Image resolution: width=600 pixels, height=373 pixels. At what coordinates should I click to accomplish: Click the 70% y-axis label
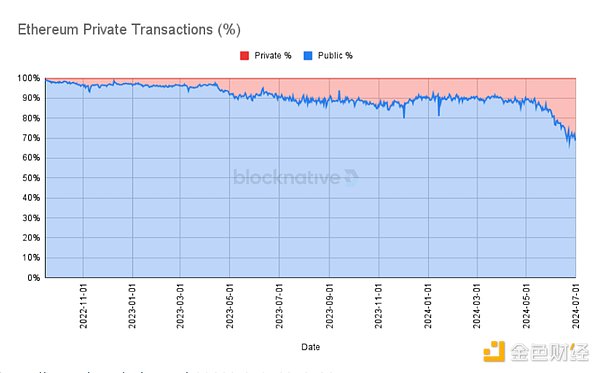pyautogui.click(x=31, y=138)
